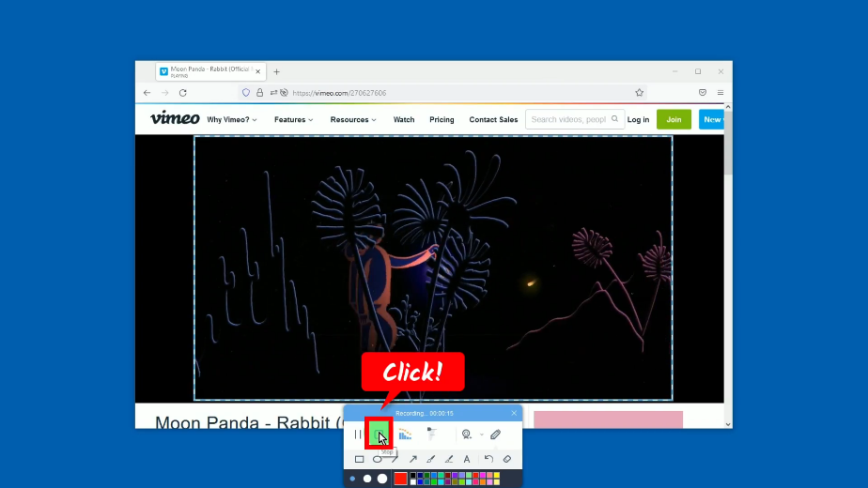The width and height of the screenshot is (868, 488).
Task: Go forward in the browser
Action: click(165, 93)
